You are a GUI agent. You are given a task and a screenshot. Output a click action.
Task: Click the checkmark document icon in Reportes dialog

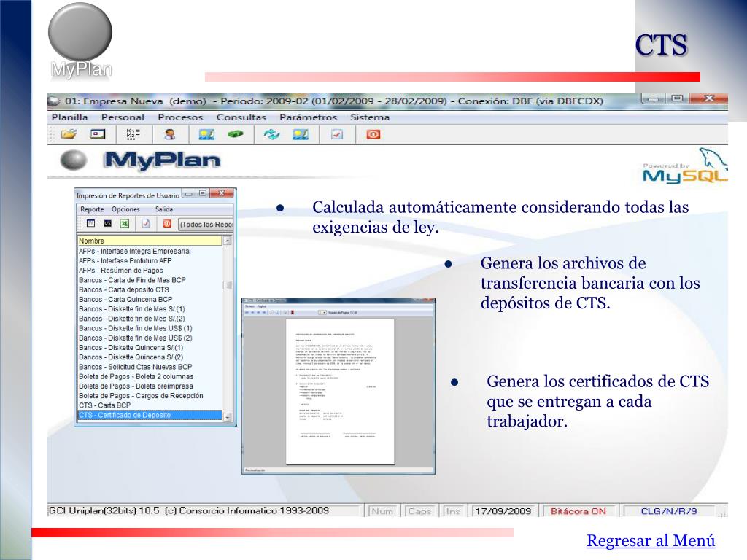pyautogui.click(x=146, y=223)
